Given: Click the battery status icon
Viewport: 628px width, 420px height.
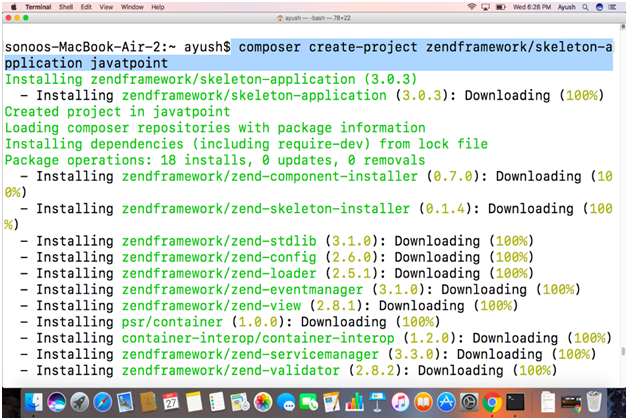Looking at the screenshot, I should [x=501, y=7].
